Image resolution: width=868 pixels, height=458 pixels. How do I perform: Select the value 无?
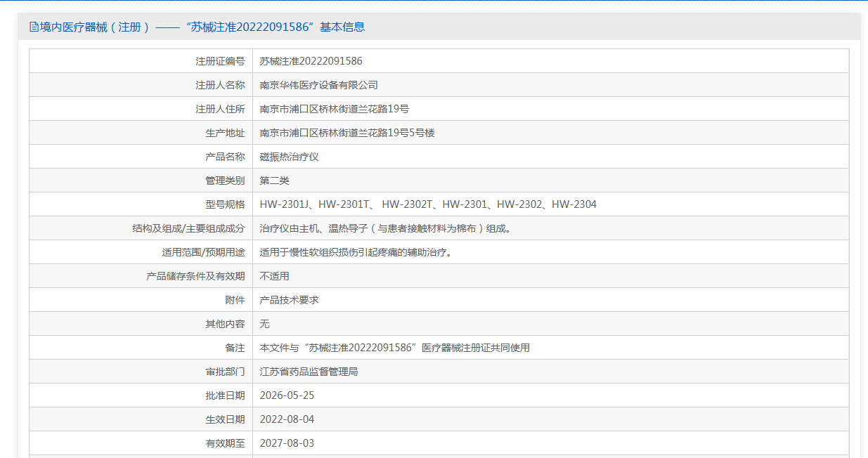pos(265,324)
